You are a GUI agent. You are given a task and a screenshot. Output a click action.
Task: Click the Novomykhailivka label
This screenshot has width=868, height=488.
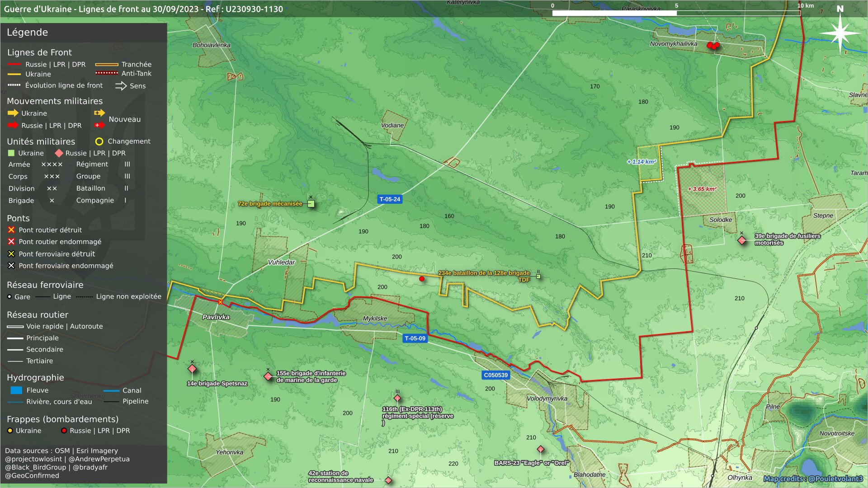tap(674, 44)
